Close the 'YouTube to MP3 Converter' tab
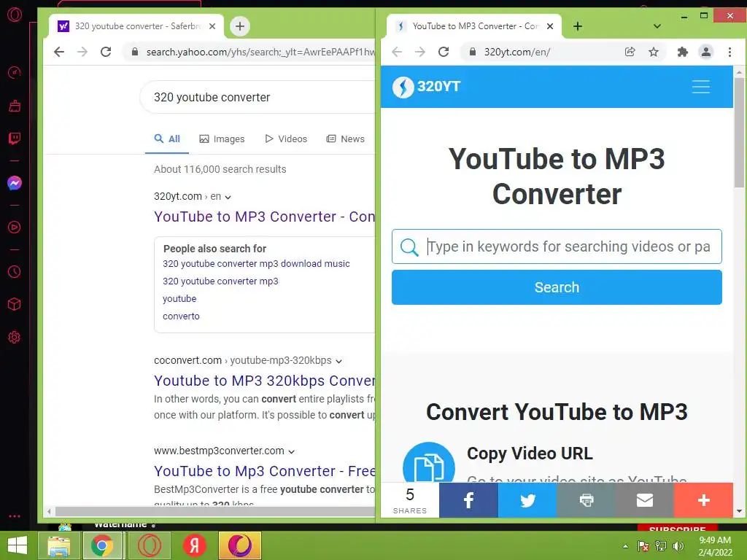Viewport: 747px width, 560px height. click(x=550, y=26)
